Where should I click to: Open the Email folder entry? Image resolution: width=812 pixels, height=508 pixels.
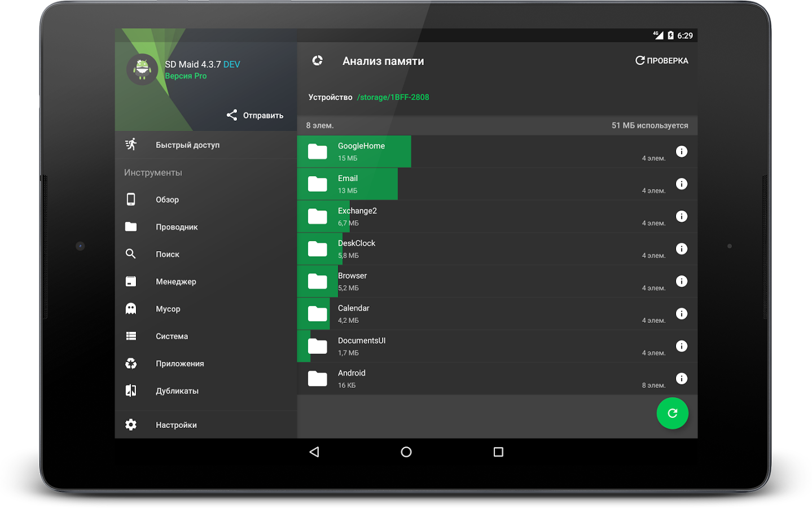click(497, 184)
